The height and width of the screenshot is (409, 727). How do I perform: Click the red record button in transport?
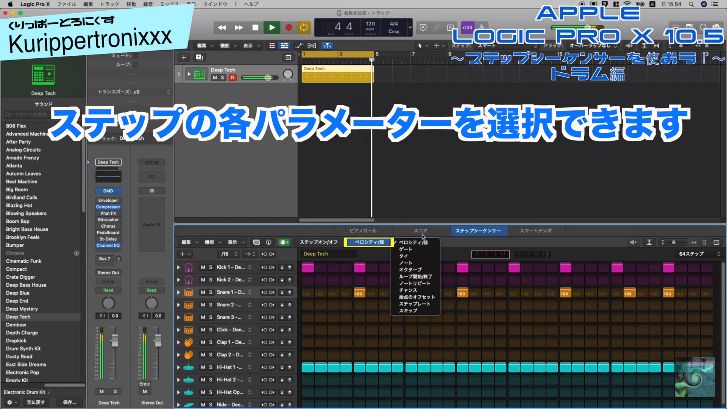288,27
